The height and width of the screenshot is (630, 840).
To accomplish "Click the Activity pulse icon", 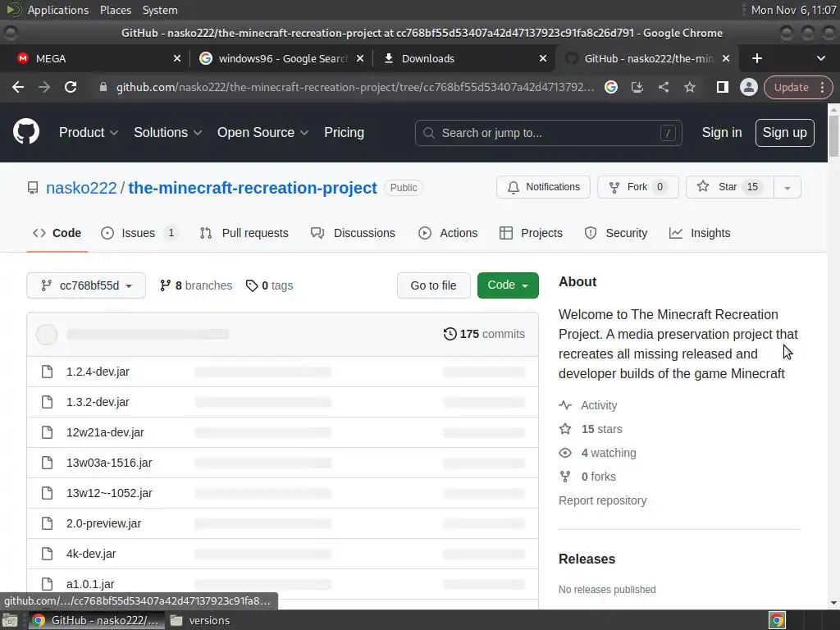I will [565, 405].
